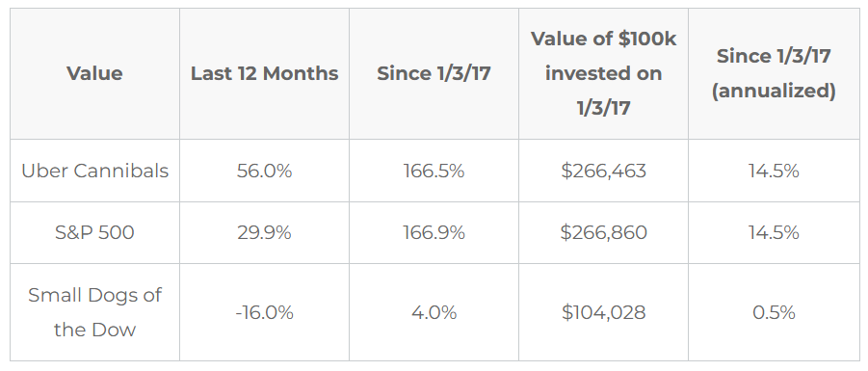
Task: Select the Last 12 Months header
Action: click(x=265, y=73)
